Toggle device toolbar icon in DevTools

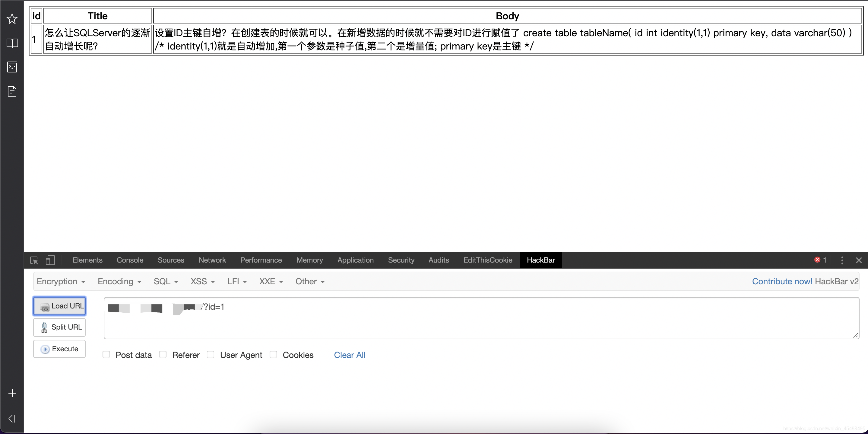pyautogui.click(x=50, y=260)
